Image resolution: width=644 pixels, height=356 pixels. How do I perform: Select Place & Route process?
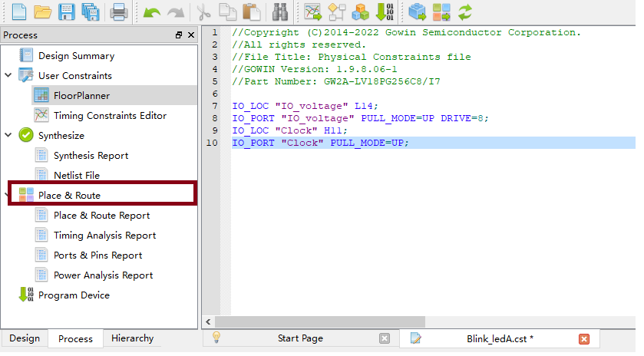tap(69, 196)
